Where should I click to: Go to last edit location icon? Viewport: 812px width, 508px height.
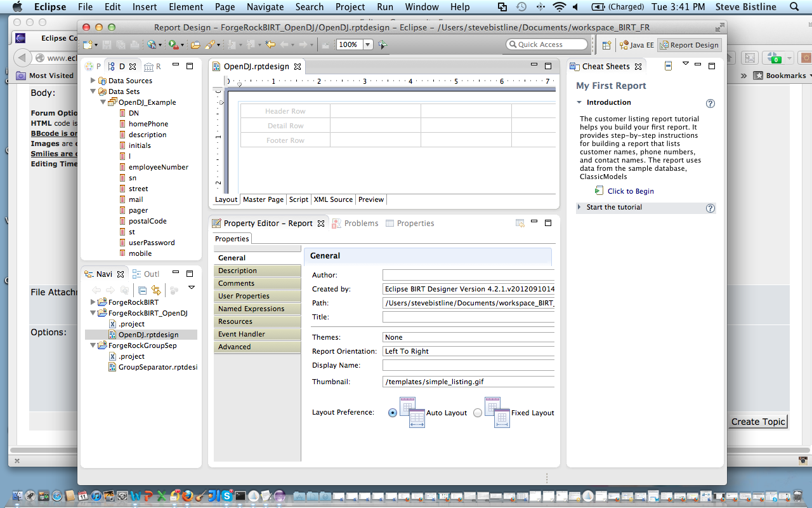(270, 44)
